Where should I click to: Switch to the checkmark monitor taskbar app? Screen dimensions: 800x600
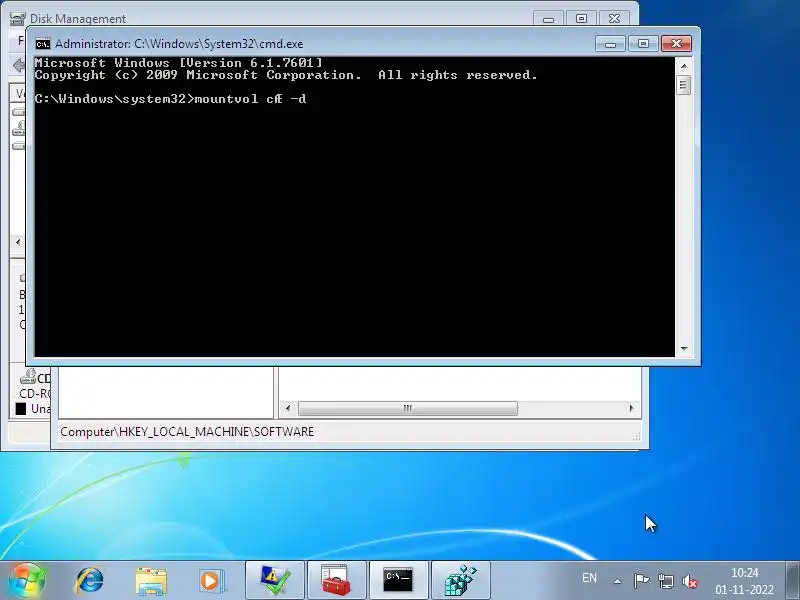274,581
